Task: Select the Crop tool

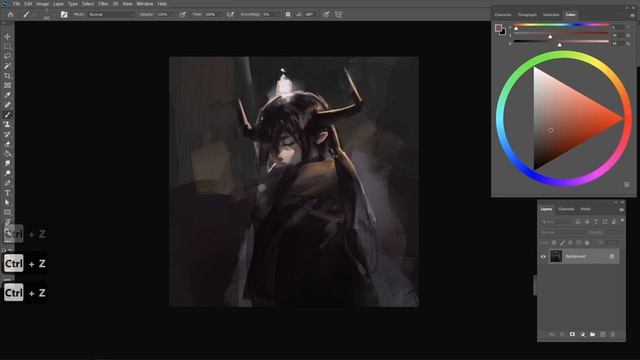Action: pyautogui.click(x=7, y=76)
